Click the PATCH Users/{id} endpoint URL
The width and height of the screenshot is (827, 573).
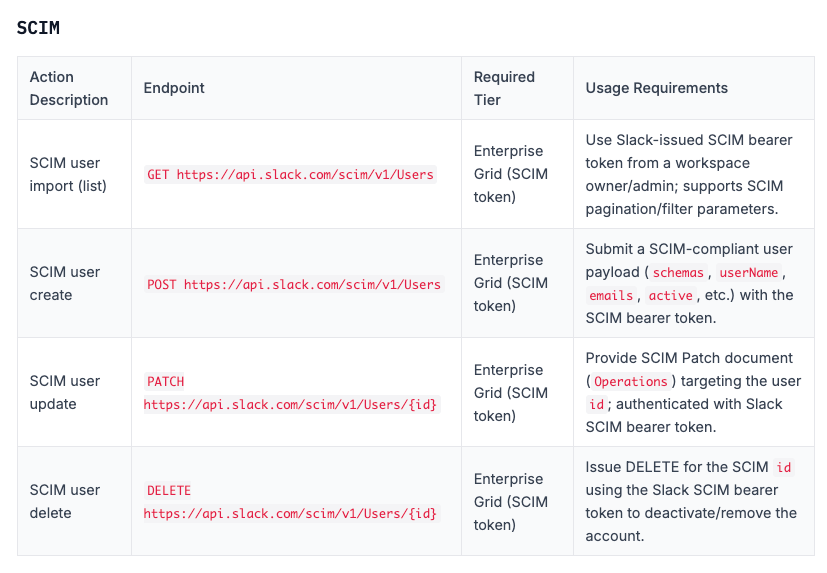(290, 405)
